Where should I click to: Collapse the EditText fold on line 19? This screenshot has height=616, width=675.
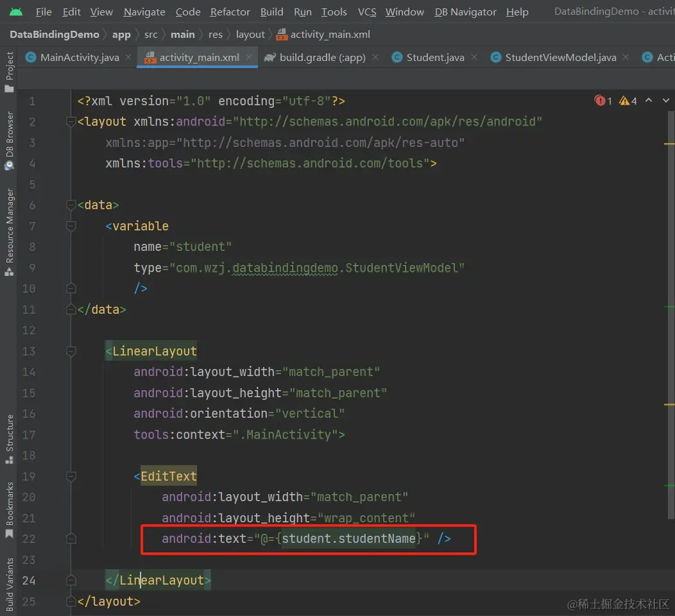[71, 476]
